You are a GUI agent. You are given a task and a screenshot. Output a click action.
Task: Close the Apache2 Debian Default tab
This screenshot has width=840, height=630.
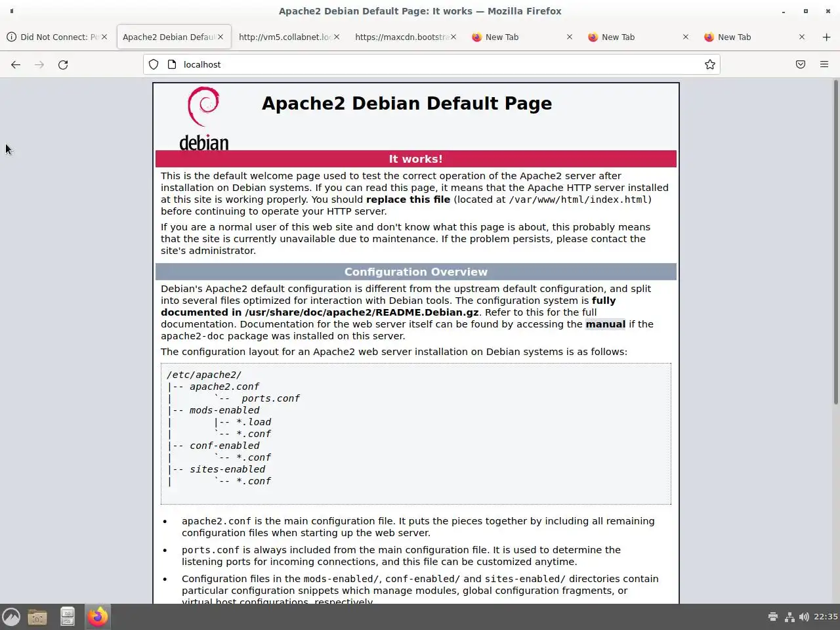click(220, 37)
